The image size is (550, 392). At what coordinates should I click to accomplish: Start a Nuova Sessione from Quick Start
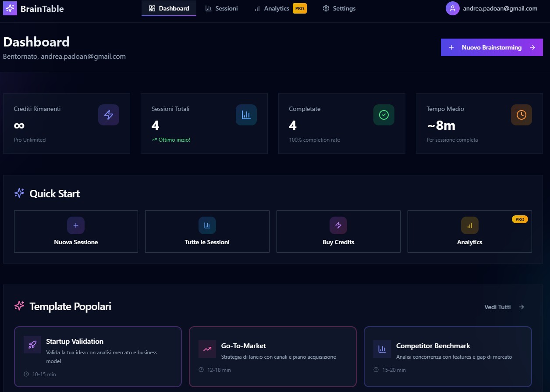[x=76, y=232]
